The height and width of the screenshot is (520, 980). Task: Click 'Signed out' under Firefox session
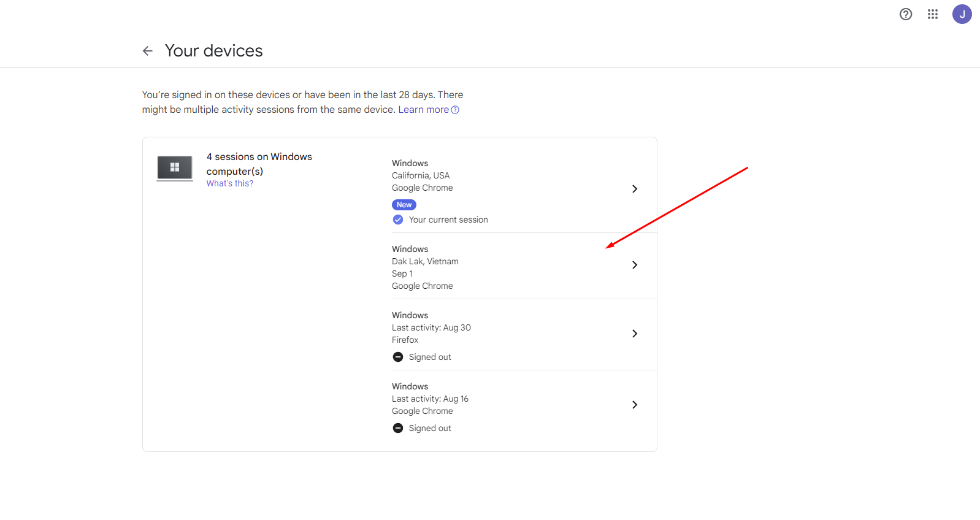coord(430,357)
